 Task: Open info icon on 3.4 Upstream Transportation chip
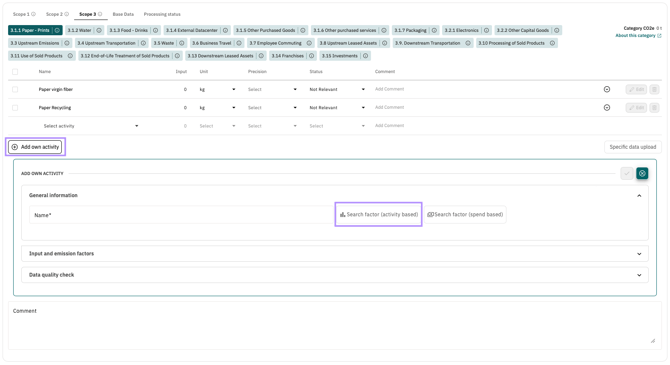(143, 43)
